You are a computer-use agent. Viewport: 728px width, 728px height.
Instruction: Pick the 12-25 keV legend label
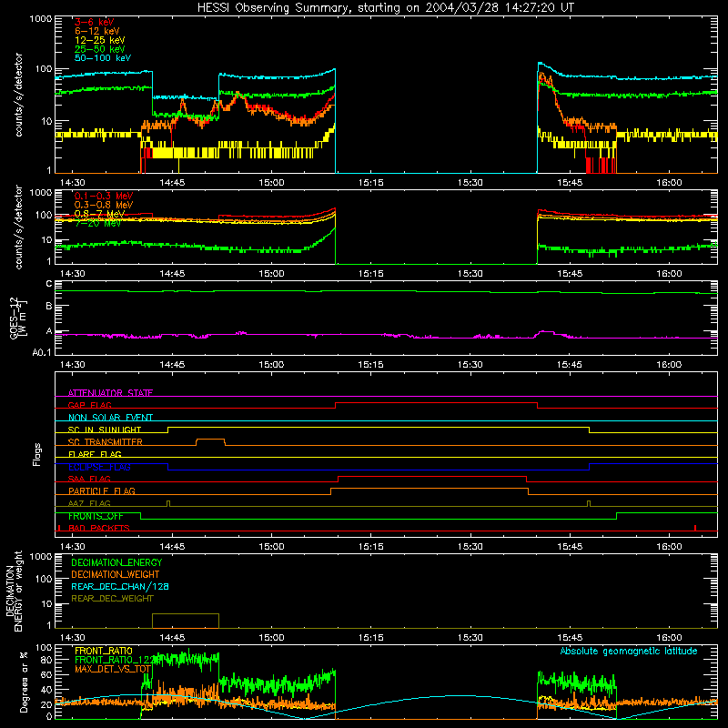point(100,40)
